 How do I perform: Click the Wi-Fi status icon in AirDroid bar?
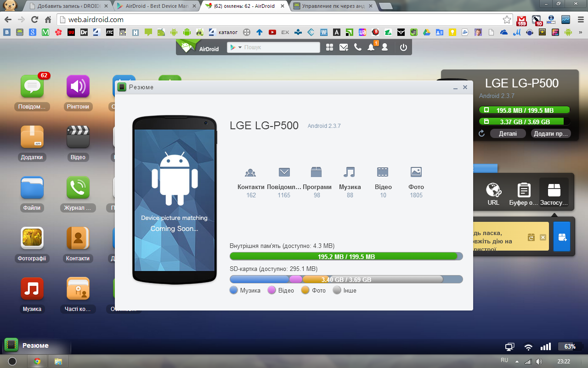pyautogui.click(x=528, y=347)
